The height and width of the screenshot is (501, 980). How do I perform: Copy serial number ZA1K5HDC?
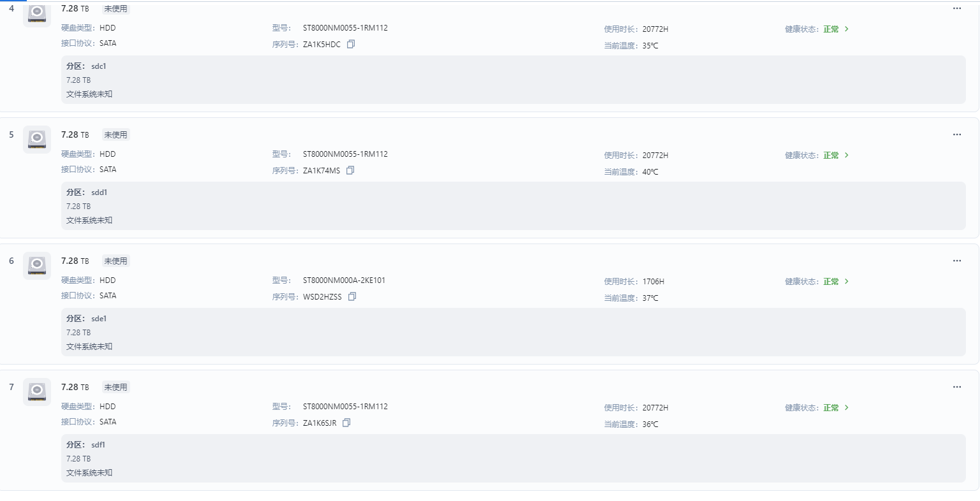click(x=351, y=45)
